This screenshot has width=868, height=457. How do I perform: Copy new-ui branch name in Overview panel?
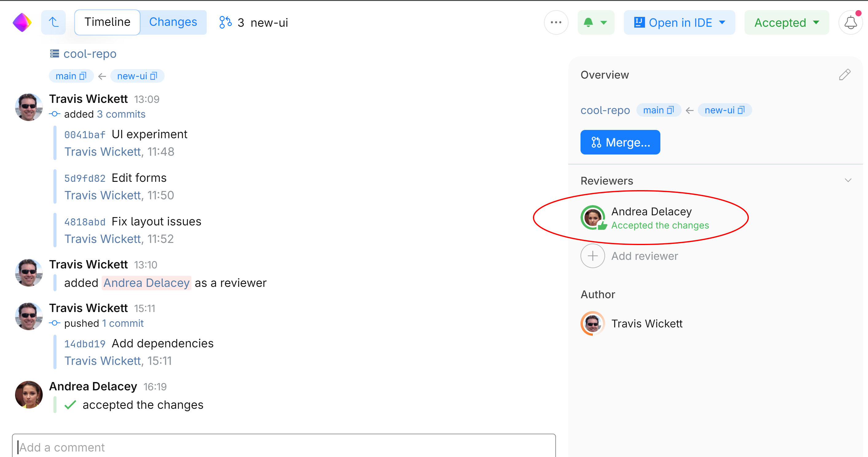(741, 110)
